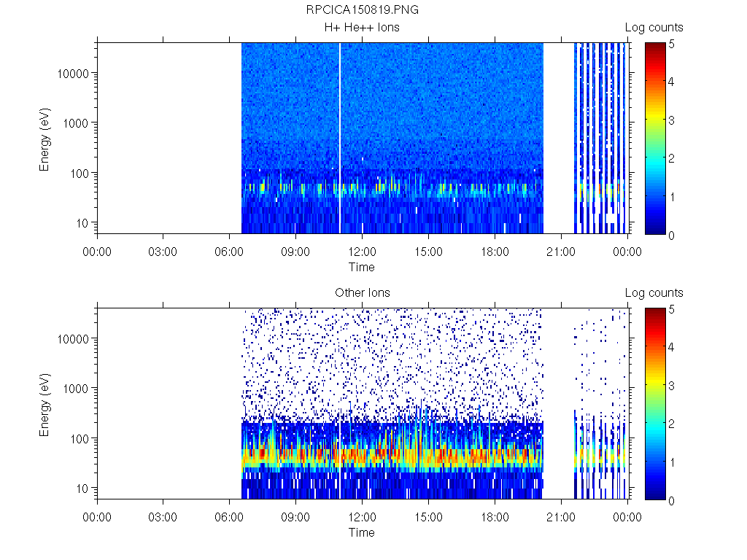This screenshot has width=747, height=560.
Task: Pick the yellow band of Other Ions colorbar
Action: click(656, 382)
